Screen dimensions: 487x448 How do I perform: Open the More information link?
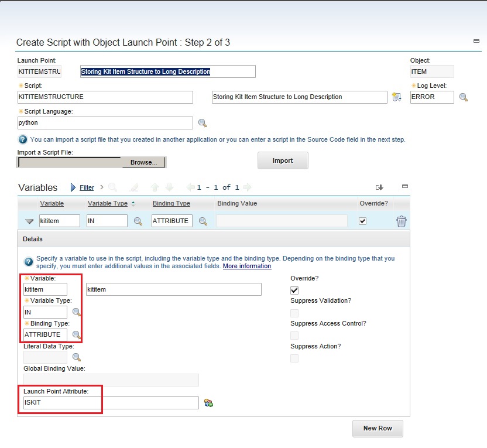coord(247,266)
